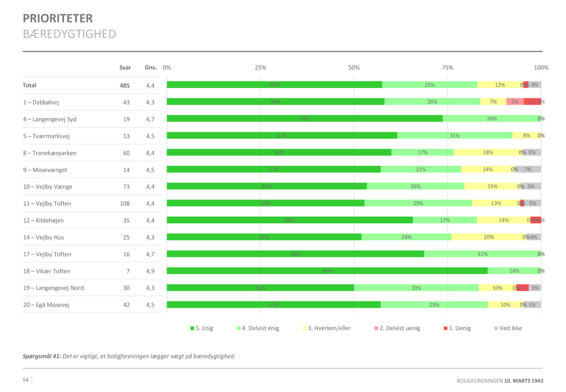Click the 'PRIORITETER' title heading
This screenshot has height=392, width=566.
[58, 18]
